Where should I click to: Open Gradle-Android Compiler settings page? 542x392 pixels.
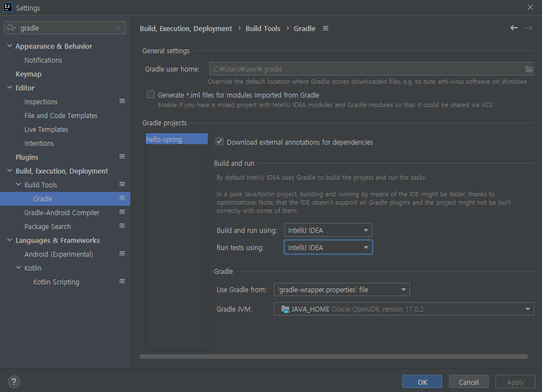(62, 212)
